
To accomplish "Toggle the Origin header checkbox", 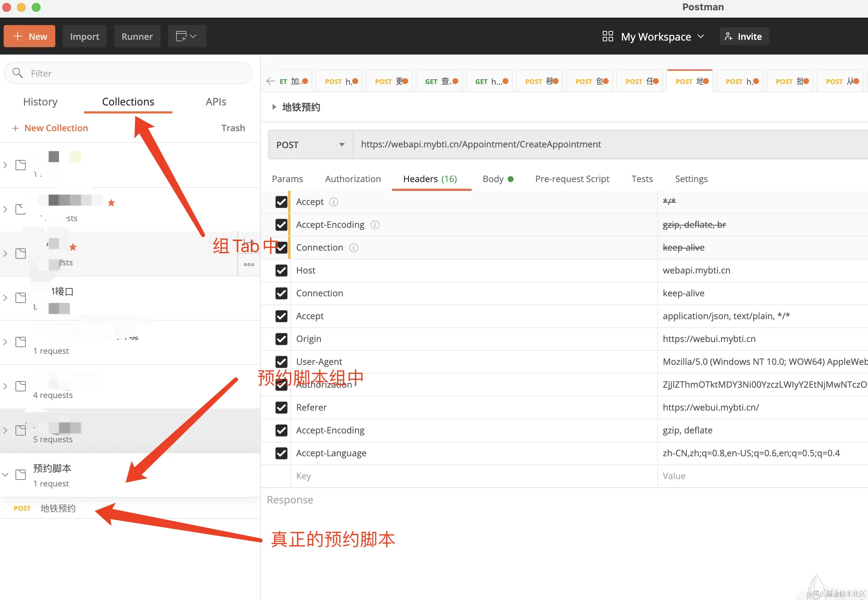I will 281,339.
